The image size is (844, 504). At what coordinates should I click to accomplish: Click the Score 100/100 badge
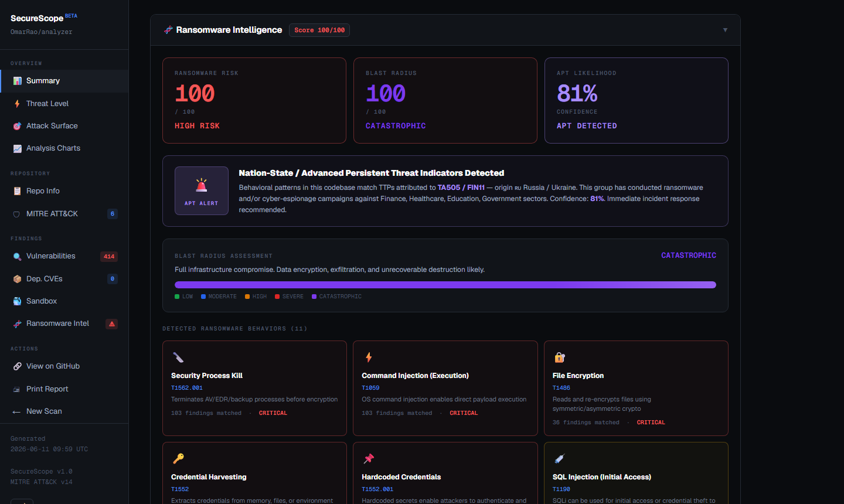click(x=319, y=30)
